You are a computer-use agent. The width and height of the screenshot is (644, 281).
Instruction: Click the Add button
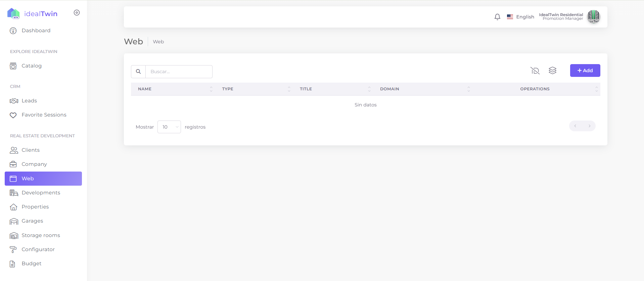[585, 71]
